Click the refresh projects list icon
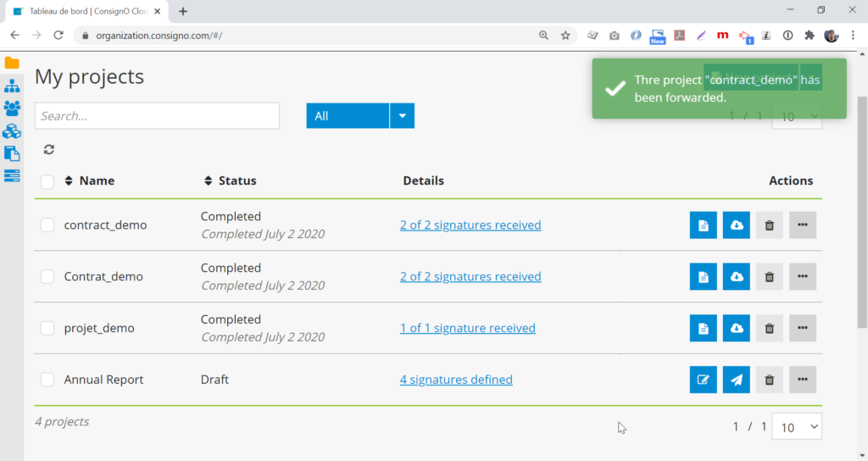Viewport: 868px width, 461px height. coord(49,150)
